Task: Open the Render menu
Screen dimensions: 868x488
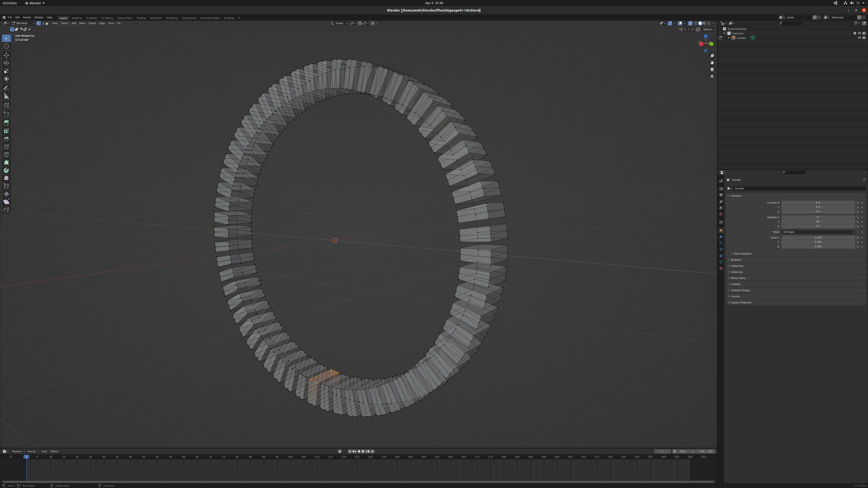Action: [x=27, y=18]
